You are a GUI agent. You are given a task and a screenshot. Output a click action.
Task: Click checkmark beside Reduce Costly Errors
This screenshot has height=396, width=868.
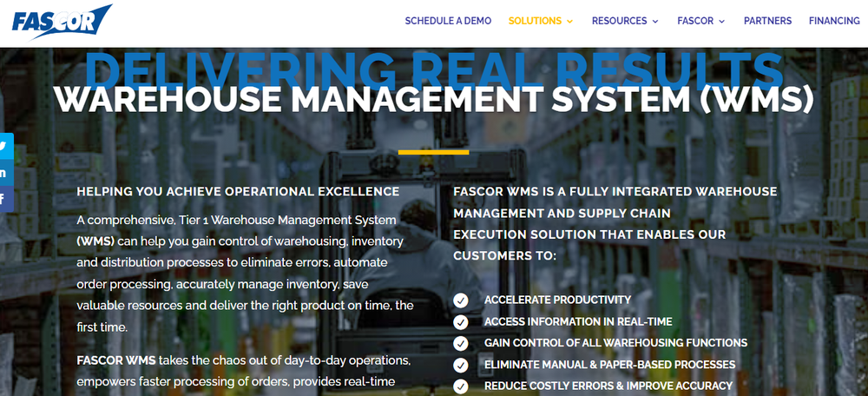pyautogui.click(x=461, y=386)
